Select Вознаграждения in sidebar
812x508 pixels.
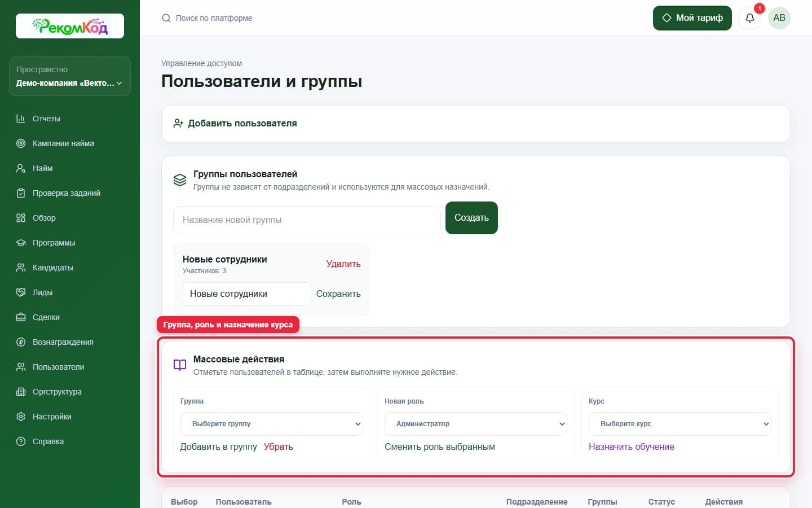pyautogui.click(x=70, y=342)
